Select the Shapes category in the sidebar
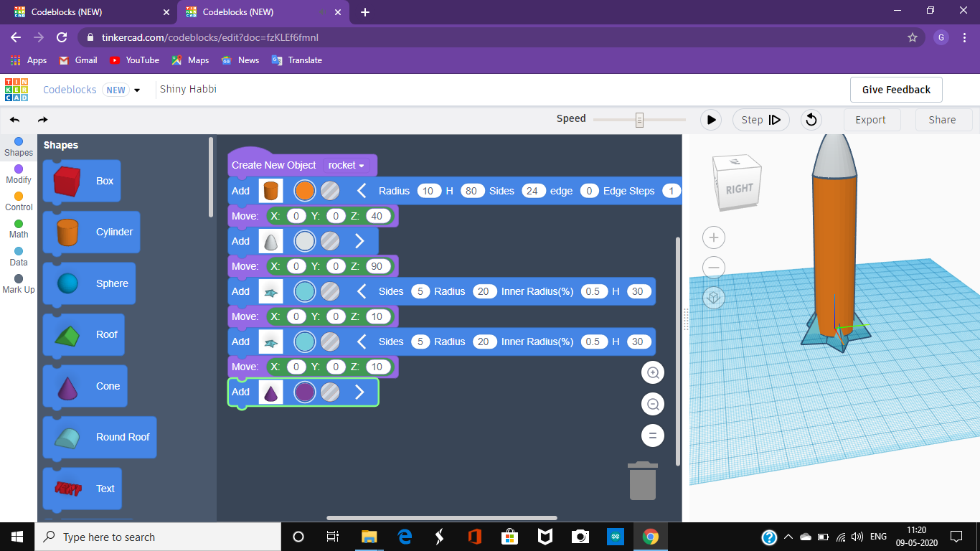 point(18,146)
